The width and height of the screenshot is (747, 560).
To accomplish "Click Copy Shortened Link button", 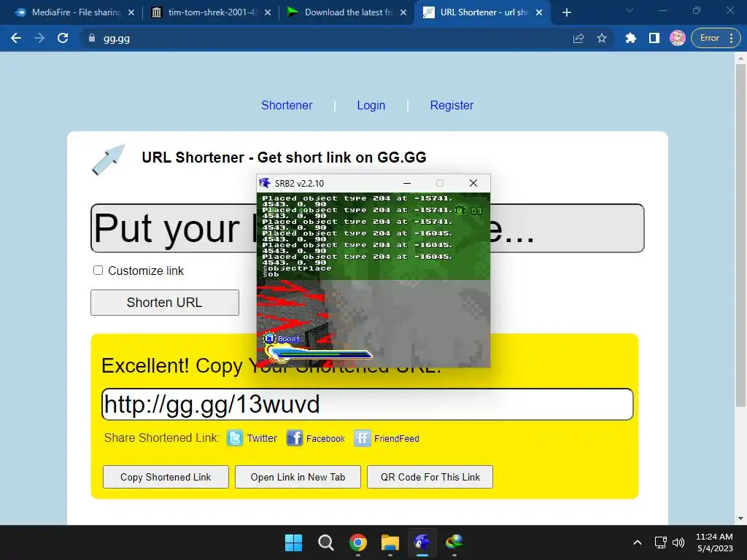I will coord(166,477).
